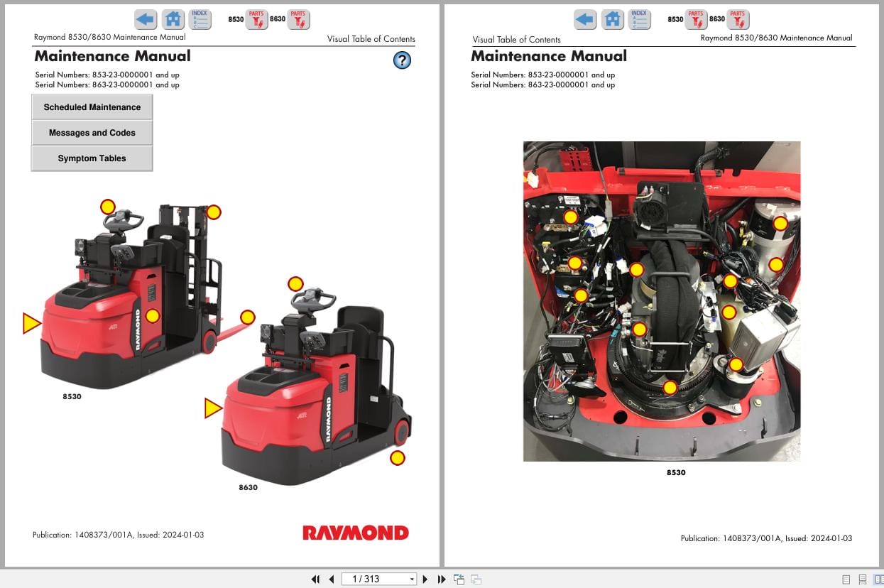Open the page number dropdown arrow
The height and width of the screenshot is (588, 884).
(411, 579)
